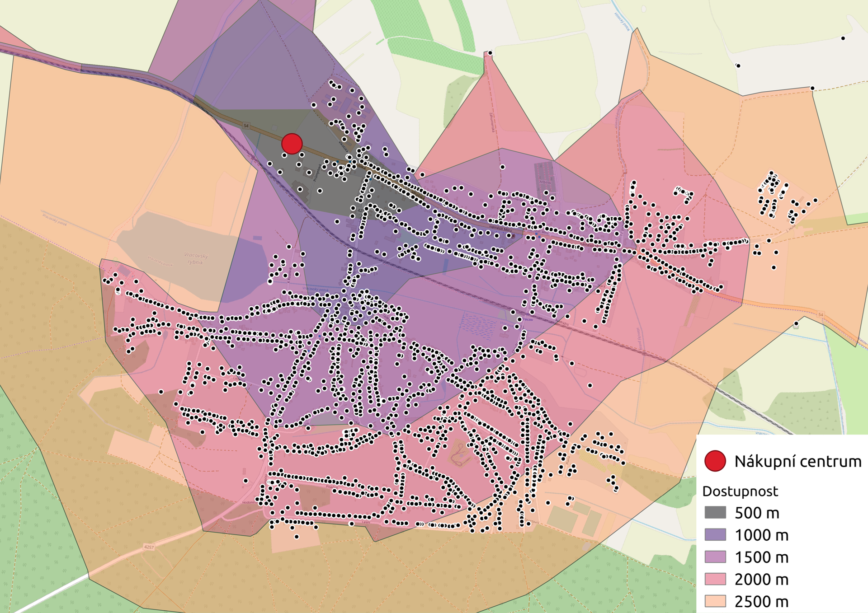868x613 pixels.
Task: Click the red Nákupní centrum map marker
Action: [x=292, y=144]
